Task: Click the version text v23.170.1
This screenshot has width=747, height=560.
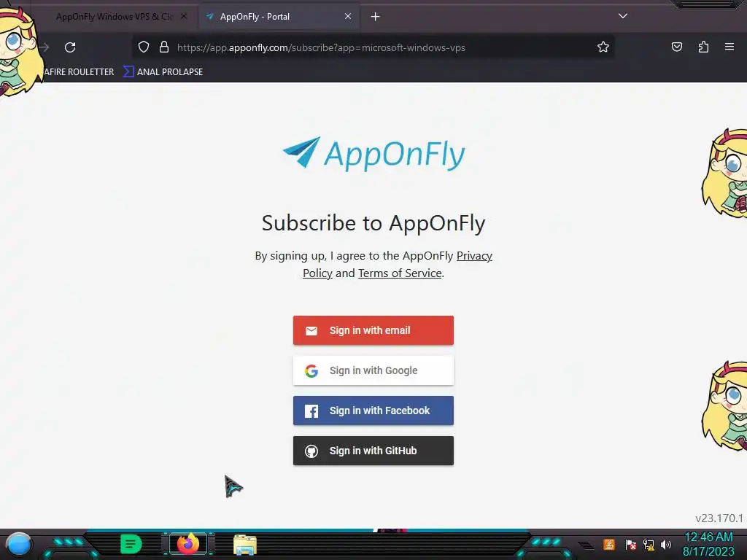Action: [x=719, y=518]
